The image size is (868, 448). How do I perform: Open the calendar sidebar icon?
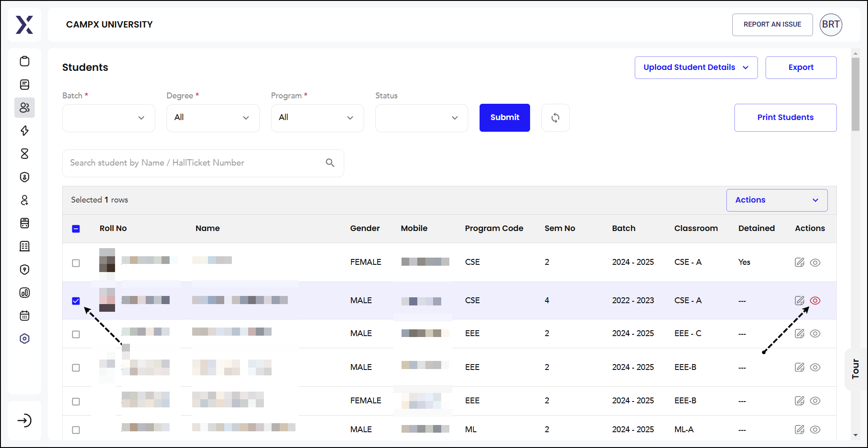point(25,316)
